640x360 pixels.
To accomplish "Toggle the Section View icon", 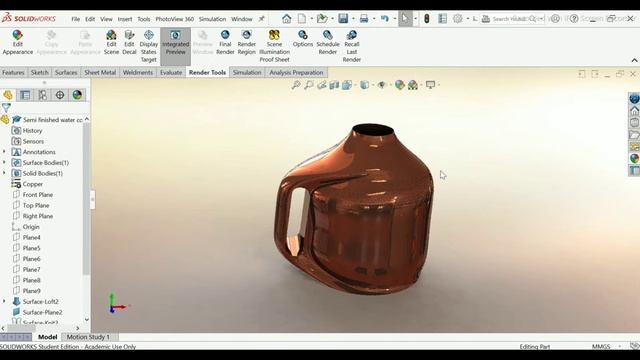I will coord(334,85).
